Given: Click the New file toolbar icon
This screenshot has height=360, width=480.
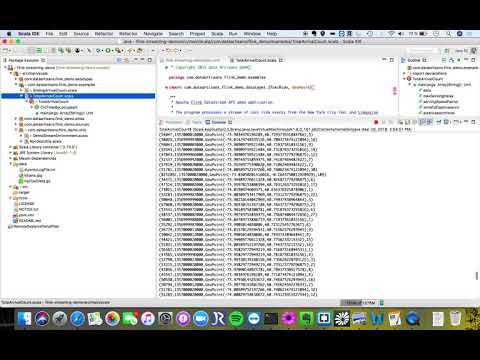Looking at the screenshot, I should 6,51.
